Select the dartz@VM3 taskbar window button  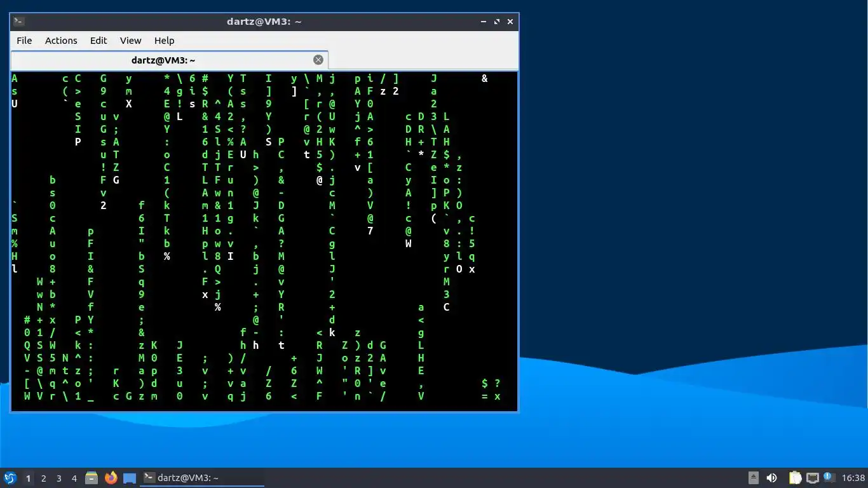click(202, 478)
